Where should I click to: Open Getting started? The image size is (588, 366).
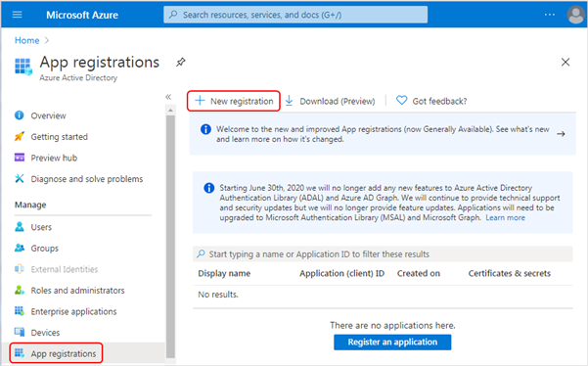coord(60,137)
